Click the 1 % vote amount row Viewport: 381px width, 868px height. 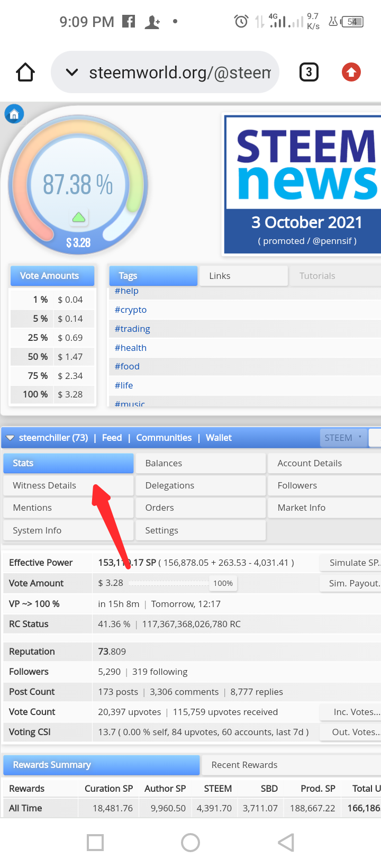53,300
